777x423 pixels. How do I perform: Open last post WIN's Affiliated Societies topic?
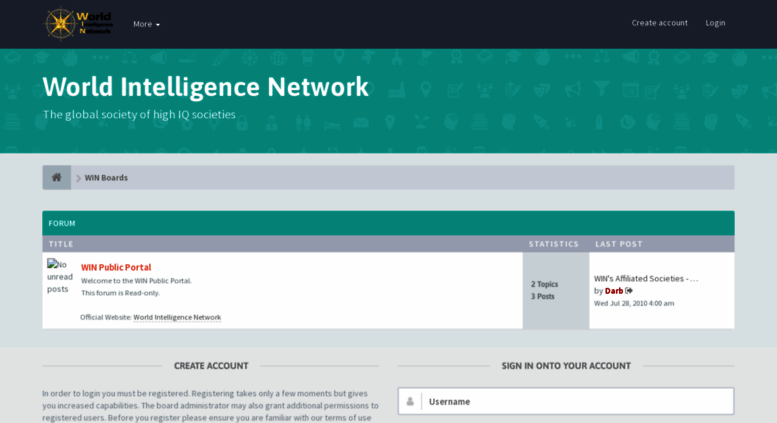[646, 278]
